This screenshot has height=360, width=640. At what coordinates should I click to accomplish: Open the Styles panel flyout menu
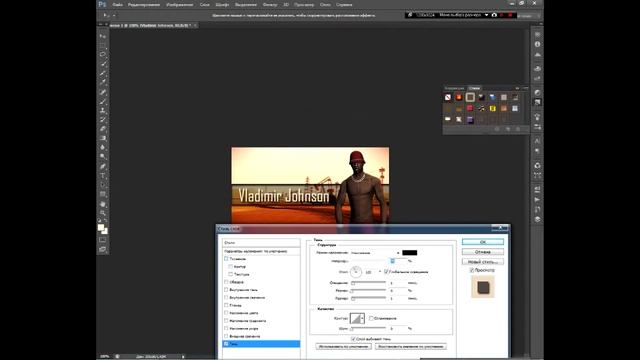525,88
